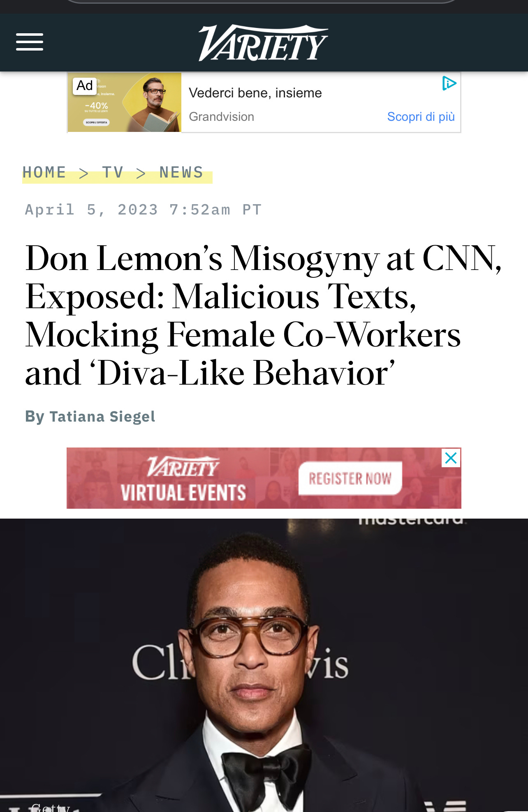Screen dimensions: 528x812
Task: Click the Variety Virtual Events banner logo
Action: click(183, 467)
